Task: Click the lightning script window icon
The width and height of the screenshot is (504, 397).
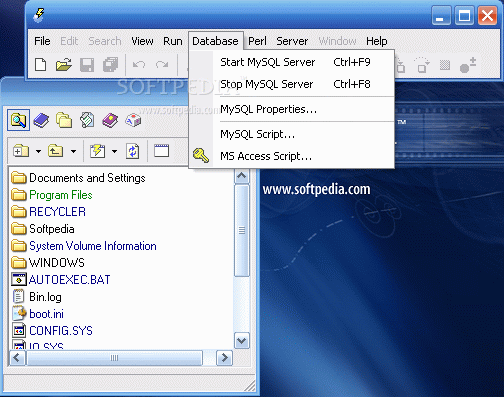Action: click(x=97, y=151)
